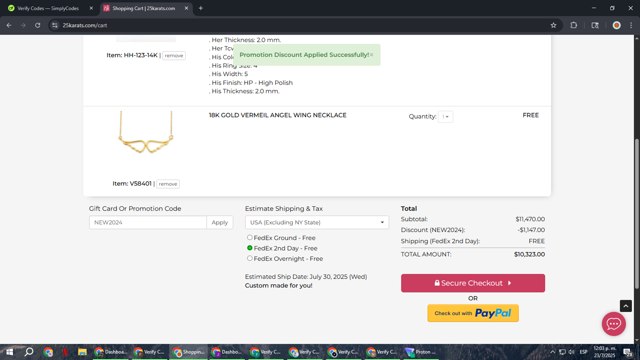Switch to the Shopping taskbar window
This screenshot has width=640, height=360.
(x=189, y=352)
